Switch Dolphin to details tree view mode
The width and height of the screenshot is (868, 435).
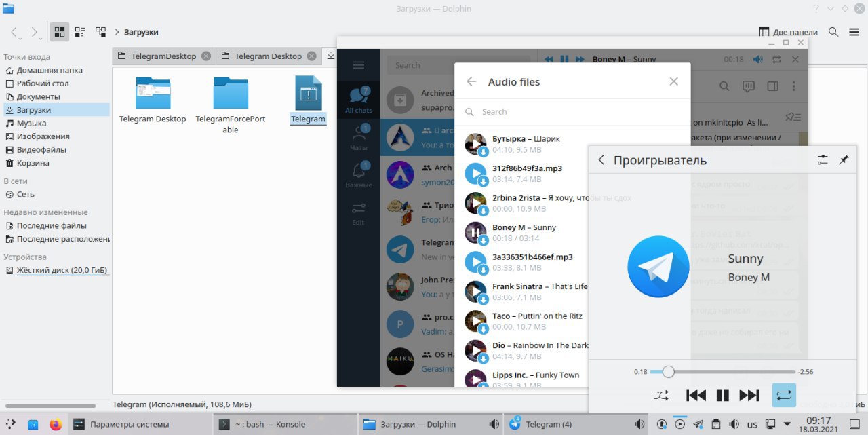point(100,32)
